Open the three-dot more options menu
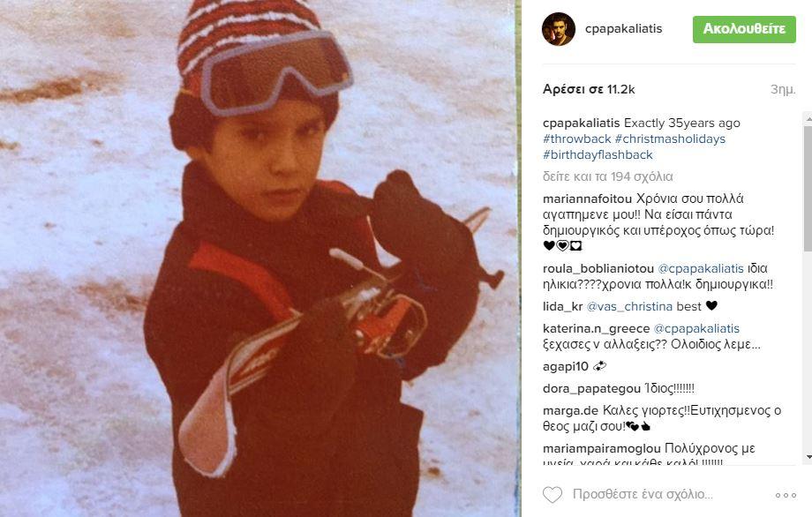The image size is (812, 517). [786, 495]
